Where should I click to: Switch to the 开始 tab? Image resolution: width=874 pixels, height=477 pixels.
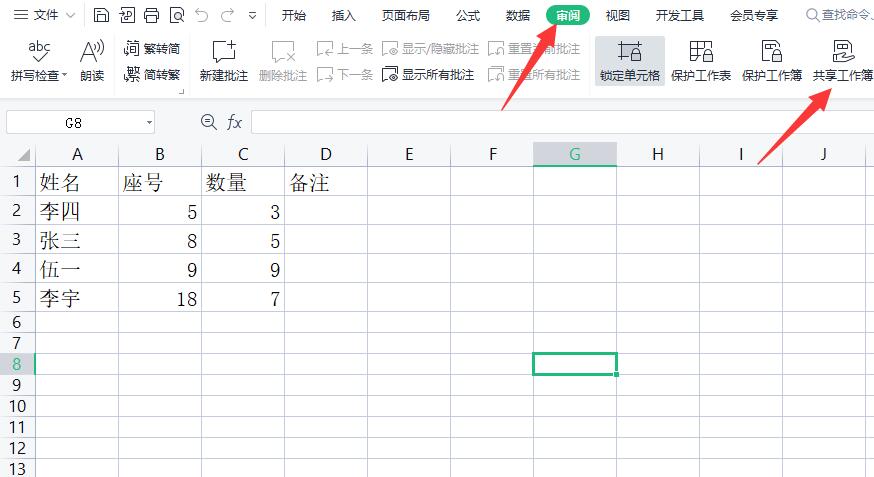point(294,16)
